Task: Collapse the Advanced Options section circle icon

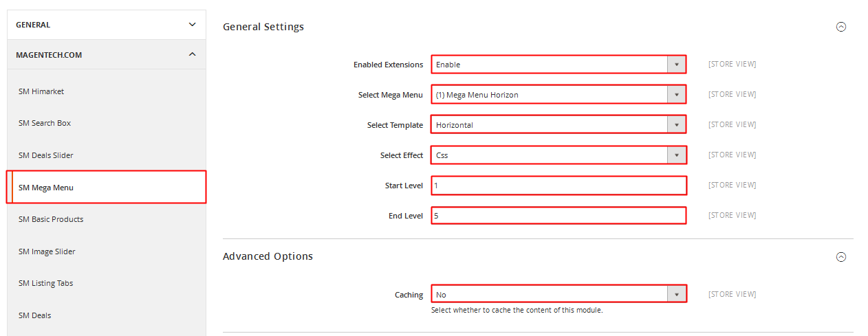Action: coord(840,257)
